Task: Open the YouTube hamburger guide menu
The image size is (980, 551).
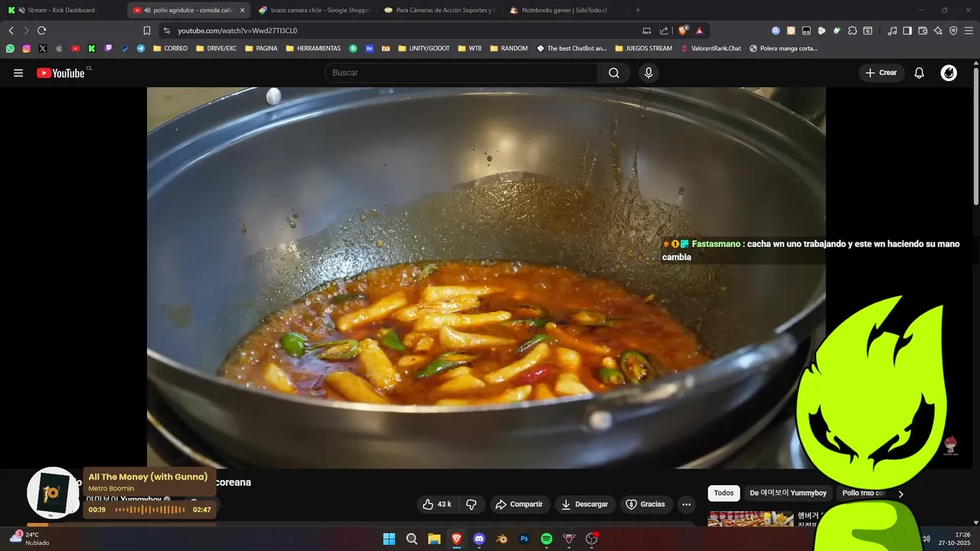Action: 18,73
